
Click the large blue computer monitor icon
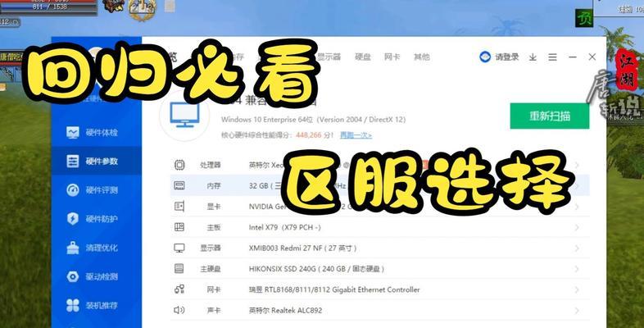pos(185,115)
